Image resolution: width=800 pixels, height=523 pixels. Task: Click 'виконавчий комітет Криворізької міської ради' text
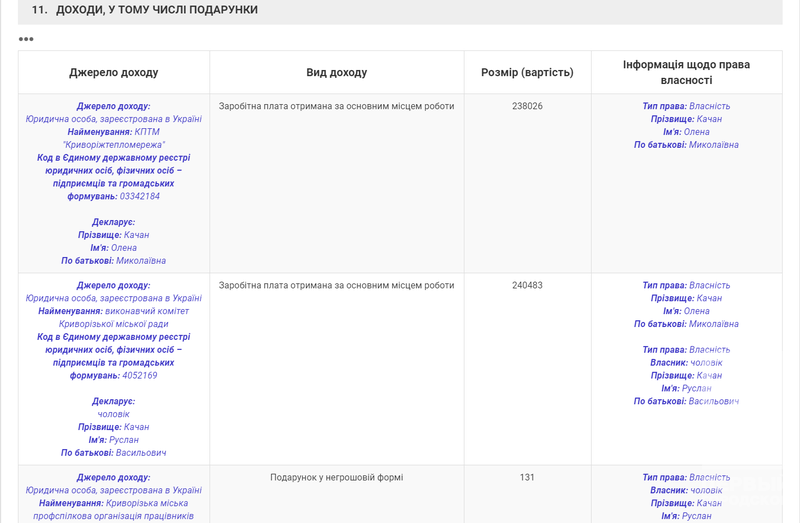pos(113,317)
